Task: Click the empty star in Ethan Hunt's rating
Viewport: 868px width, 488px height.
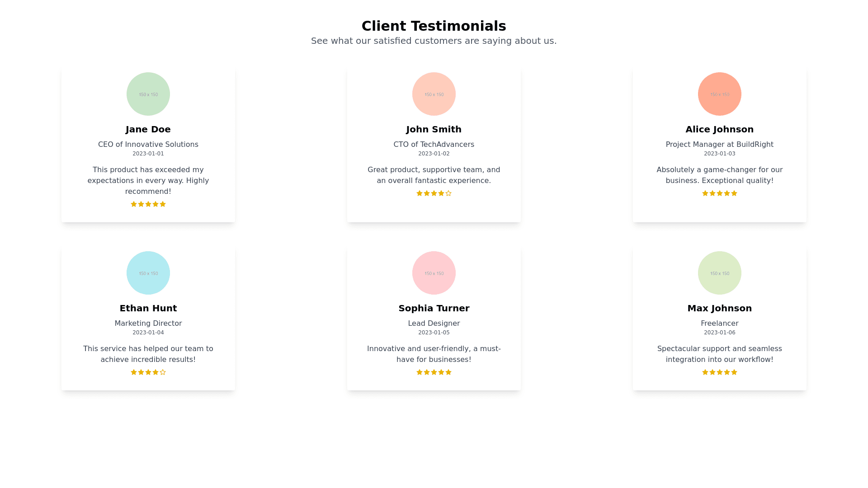Action: coord(163,372)
